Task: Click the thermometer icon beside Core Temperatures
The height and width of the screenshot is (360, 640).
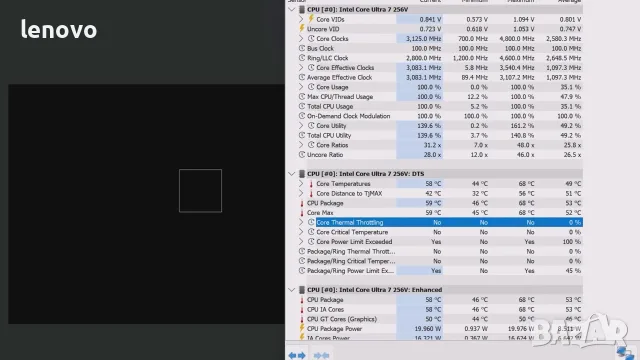Action: 311,184
